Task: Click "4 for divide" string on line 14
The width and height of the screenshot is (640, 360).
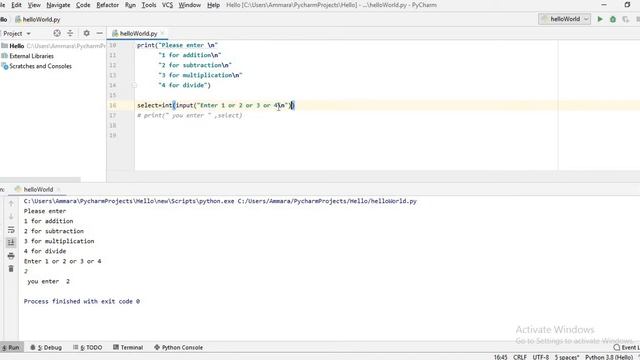Action: click(184, 85)
